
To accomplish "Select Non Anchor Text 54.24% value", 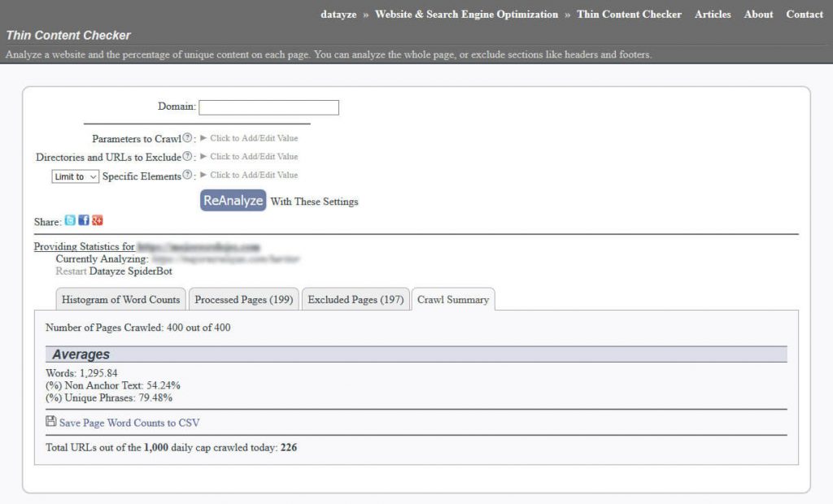I will pos(163,385).
